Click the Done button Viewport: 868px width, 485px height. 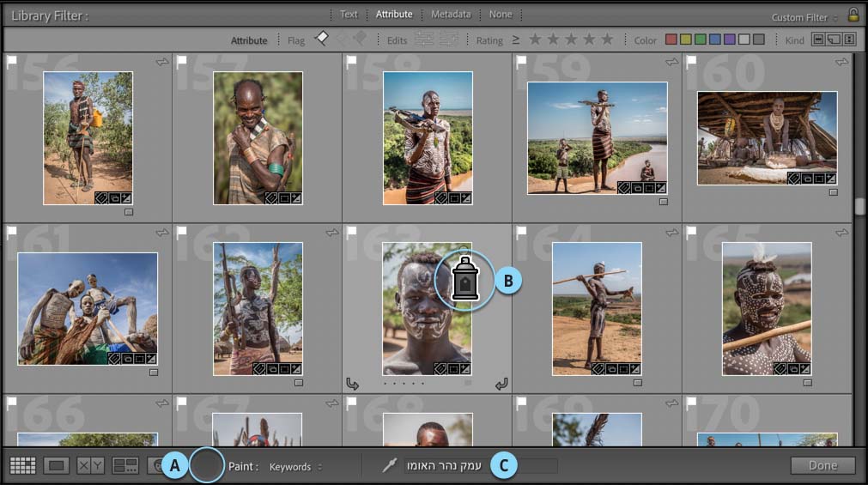823,465
